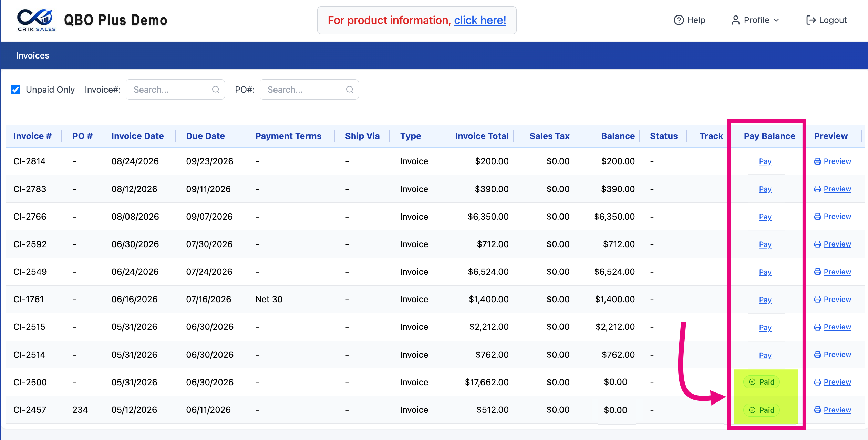
Task: Click the Paid badge for CI-2457
Action: [x=762, y=410]
